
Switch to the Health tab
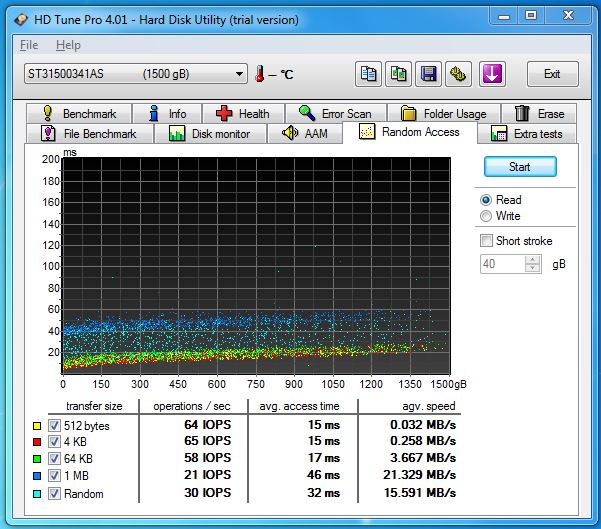(244, 113)
